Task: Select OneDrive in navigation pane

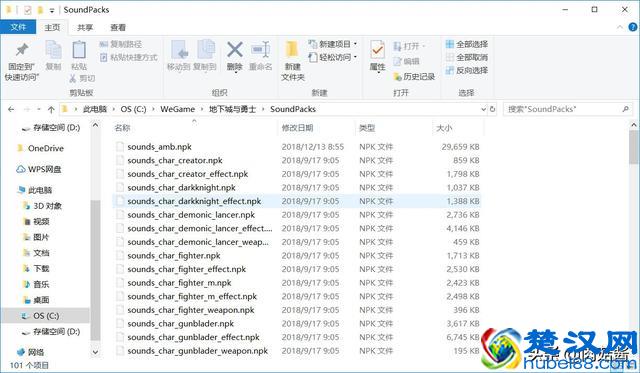Action: point(40,148)
